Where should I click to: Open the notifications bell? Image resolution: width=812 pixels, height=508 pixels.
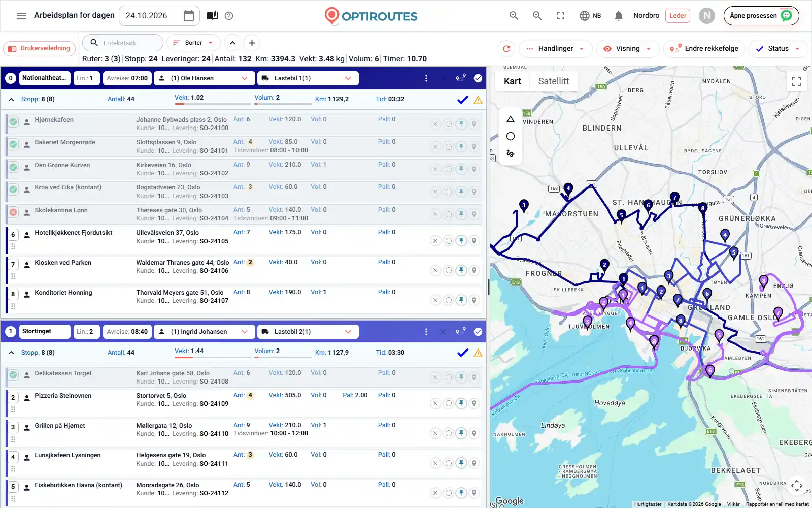618,16
